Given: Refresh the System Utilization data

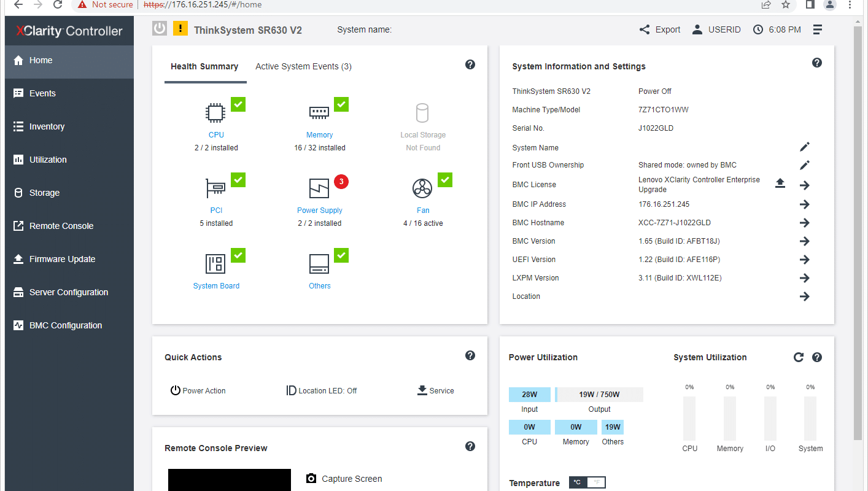Looking at the screenshot, I should click(x=798, y=357).
